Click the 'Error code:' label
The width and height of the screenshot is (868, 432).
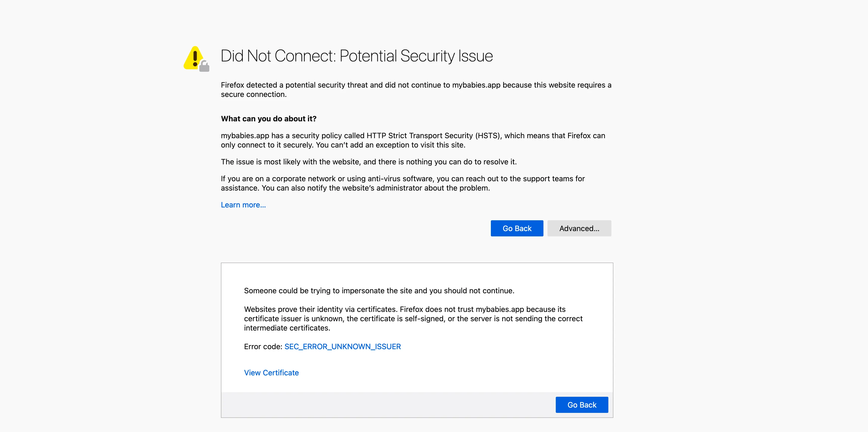pyautogui.click(x=263, y=346)
